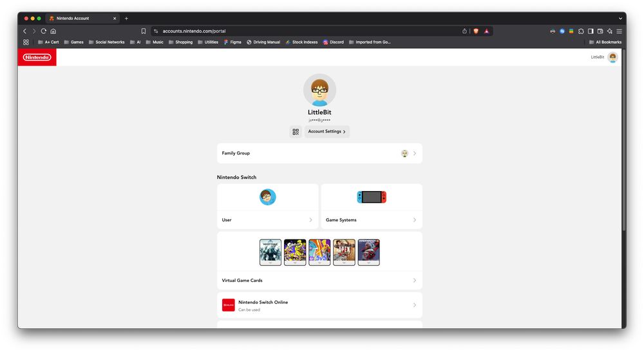Show the account QR code icon
Viewport: 644px width, 352px height.
(x=296, y=132)
